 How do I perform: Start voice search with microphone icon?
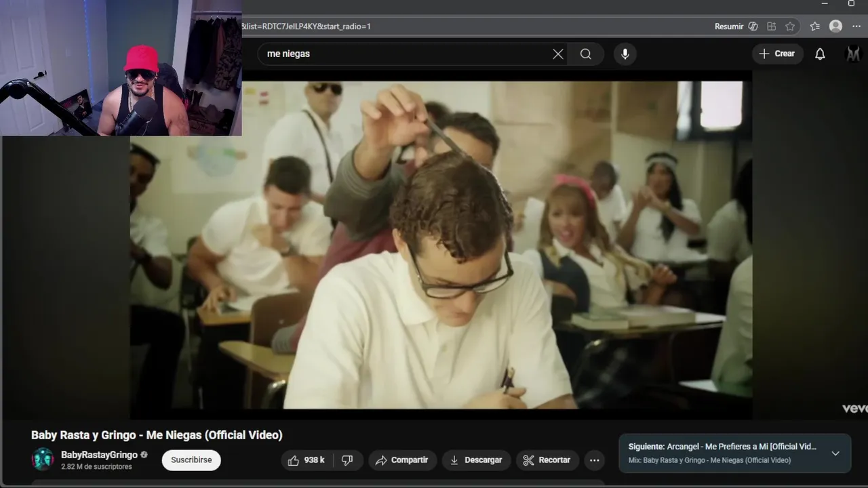point(625,54)
